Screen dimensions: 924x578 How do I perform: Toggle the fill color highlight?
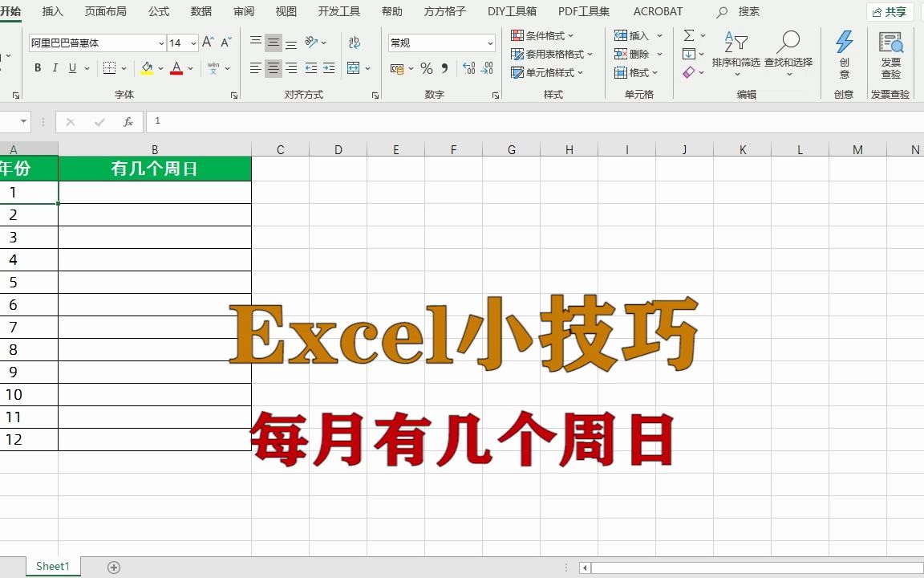(x=146, y=67)
